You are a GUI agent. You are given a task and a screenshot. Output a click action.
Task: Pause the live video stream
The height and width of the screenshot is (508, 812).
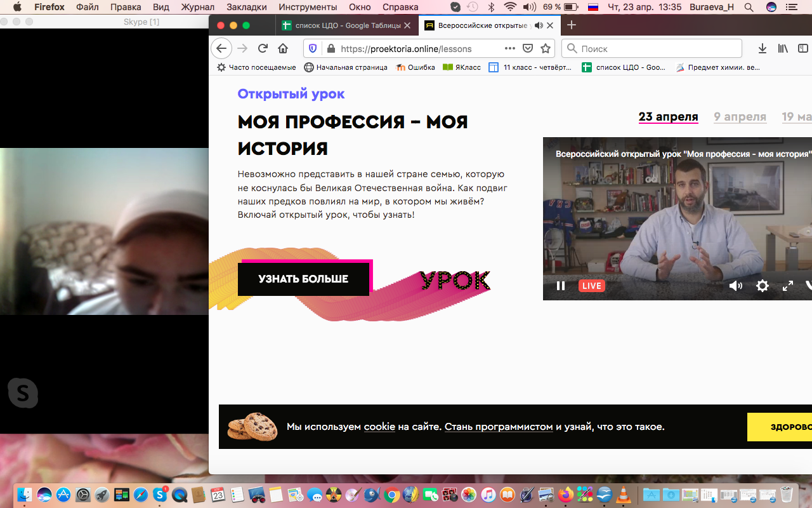[x=561, y=286]
